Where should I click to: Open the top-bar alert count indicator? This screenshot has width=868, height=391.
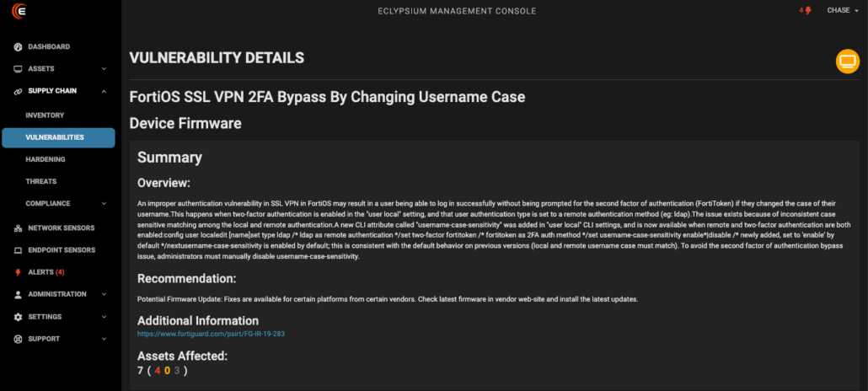click(806, 11)
